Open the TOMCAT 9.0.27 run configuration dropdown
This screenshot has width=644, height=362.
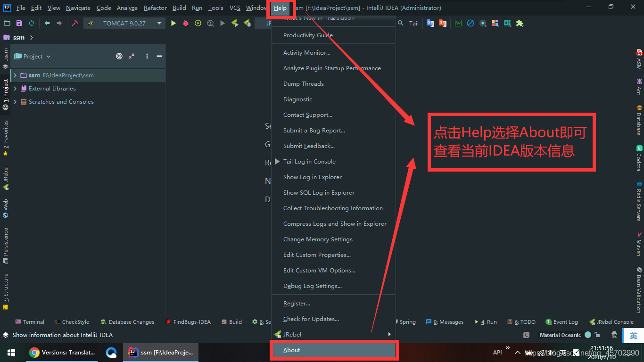pyautogui.click(x=124, y=23)
